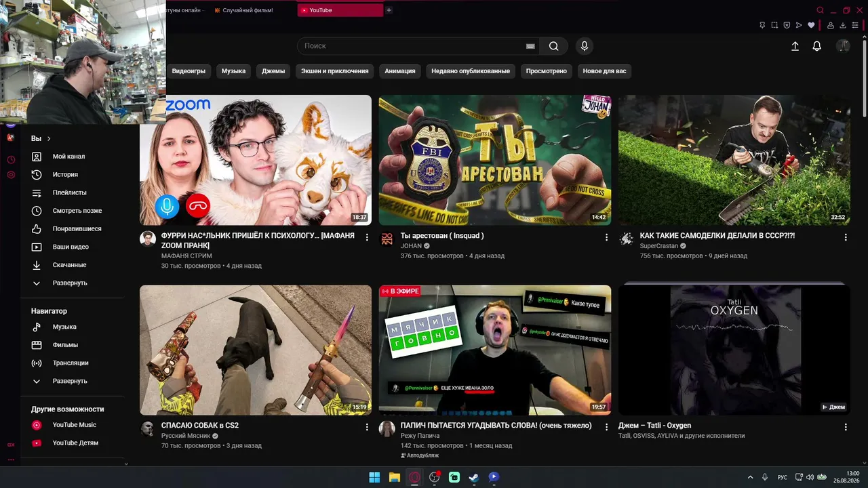Open Музыка in the Навигатор section
Image resolution: width=868 pixels, height=488 pixels.
coord(64,327)
